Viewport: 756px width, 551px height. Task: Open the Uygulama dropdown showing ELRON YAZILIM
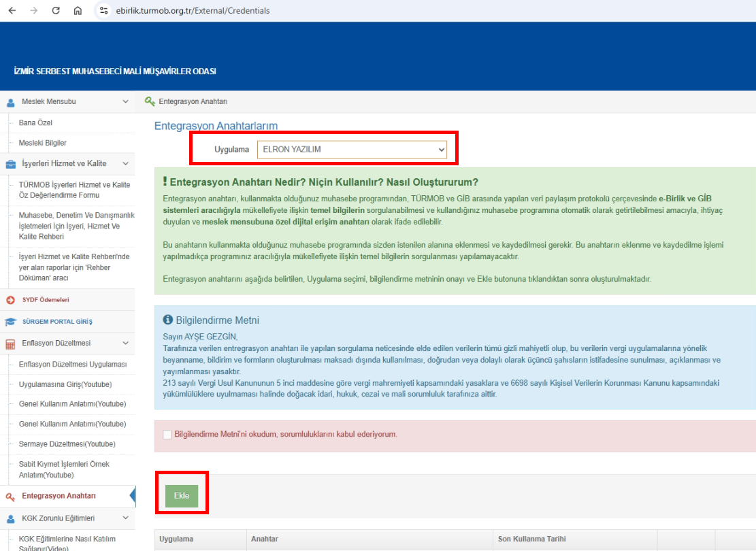[352, 150]
